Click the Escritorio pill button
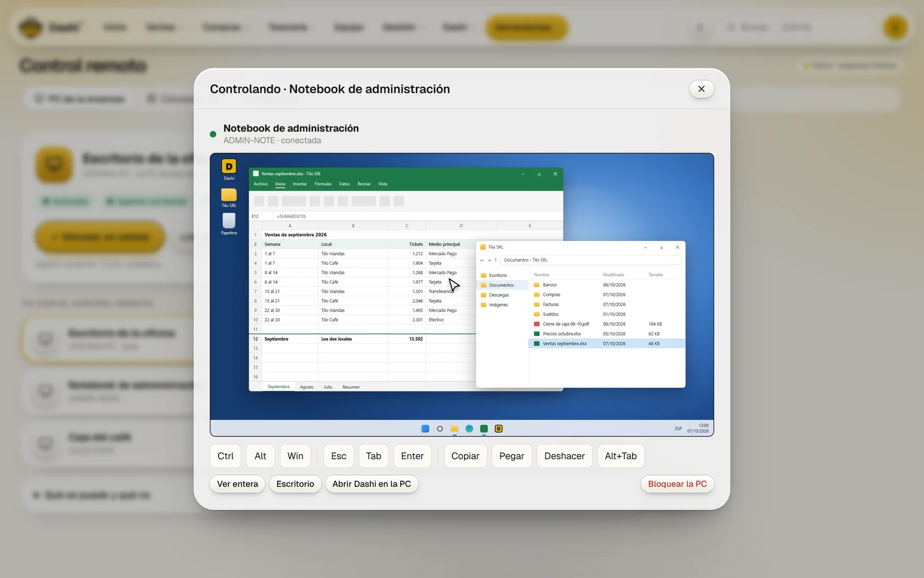 (295, 484)
